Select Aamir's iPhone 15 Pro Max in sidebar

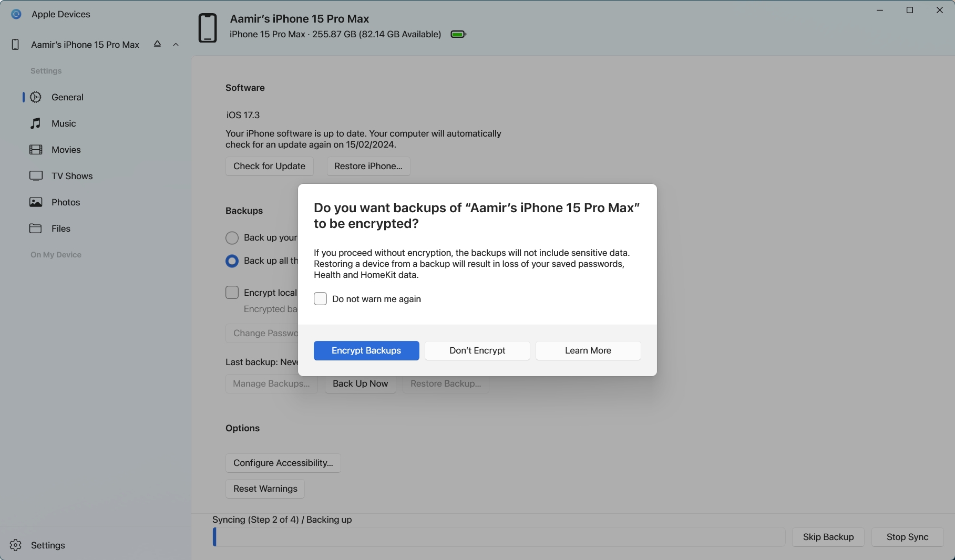click(85, 45)
